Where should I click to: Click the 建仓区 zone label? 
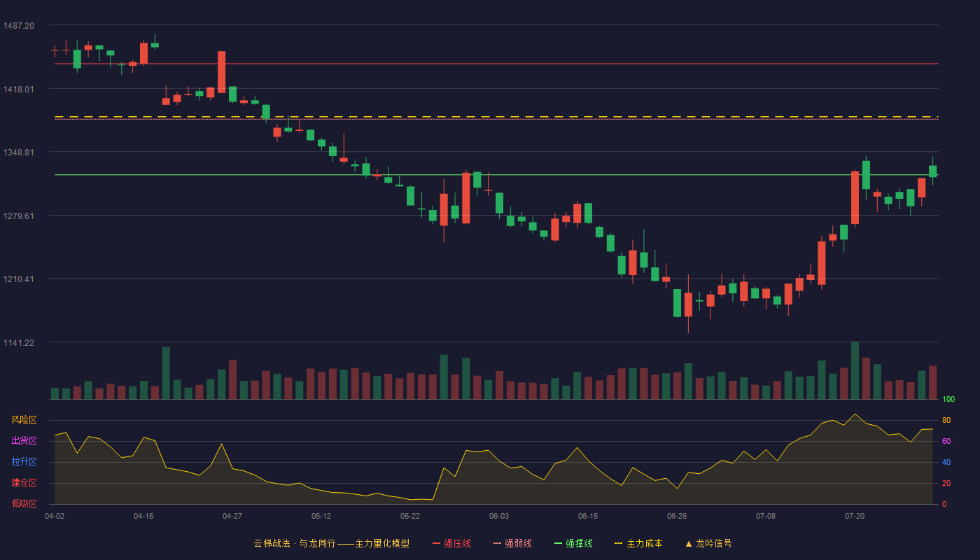(x=24, y=483)
